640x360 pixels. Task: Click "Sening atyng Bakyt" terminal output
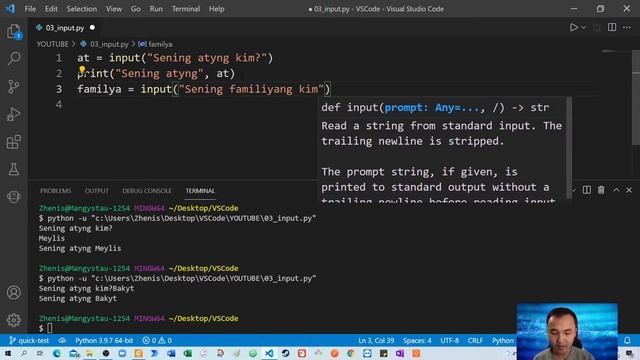(x=78, y=298)
